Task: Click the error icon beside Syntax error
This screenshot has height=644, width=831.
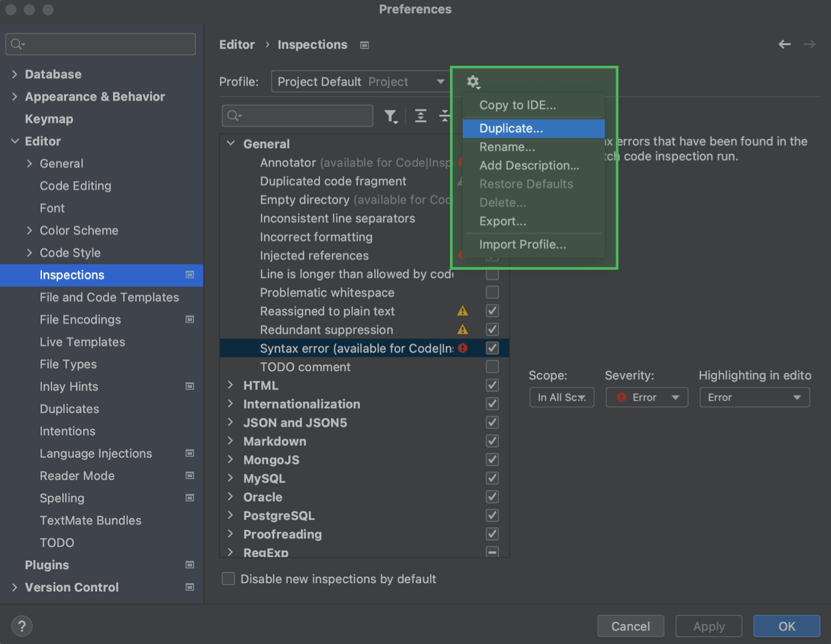Action: 462,349
